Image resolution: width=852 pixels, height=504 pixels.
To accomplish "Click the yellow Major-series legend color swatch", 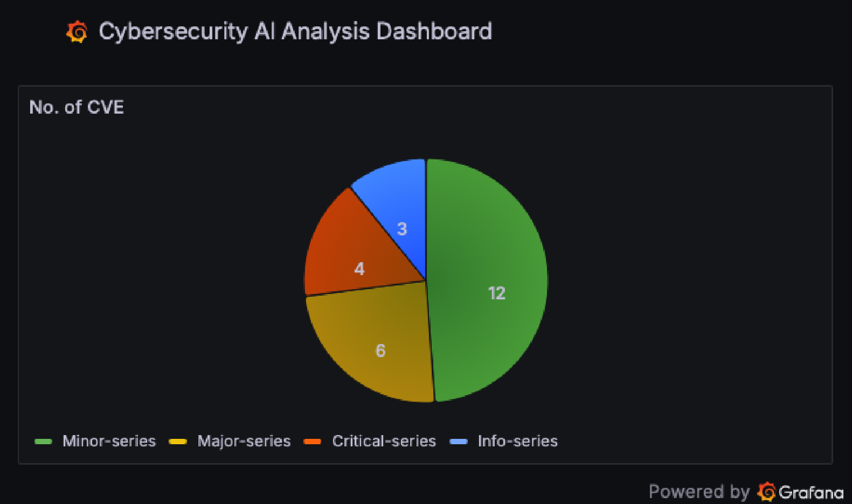I will click(x=178, y=442).
